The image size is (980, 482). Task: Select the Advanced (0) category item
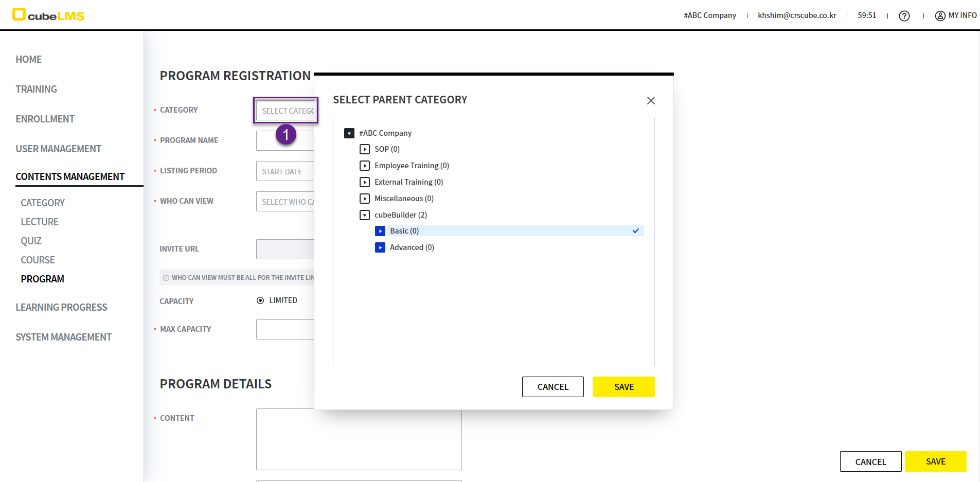[412, 247]
